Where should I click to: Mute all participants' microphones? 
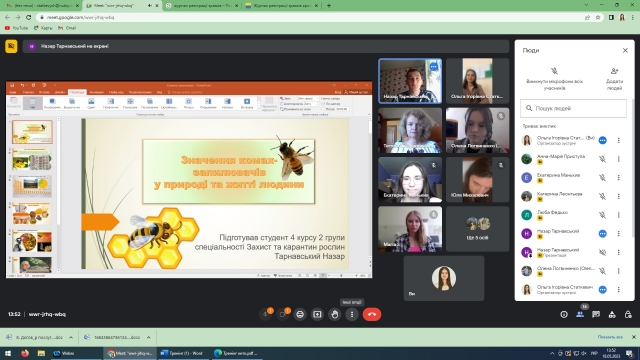(x=554, y=79)
